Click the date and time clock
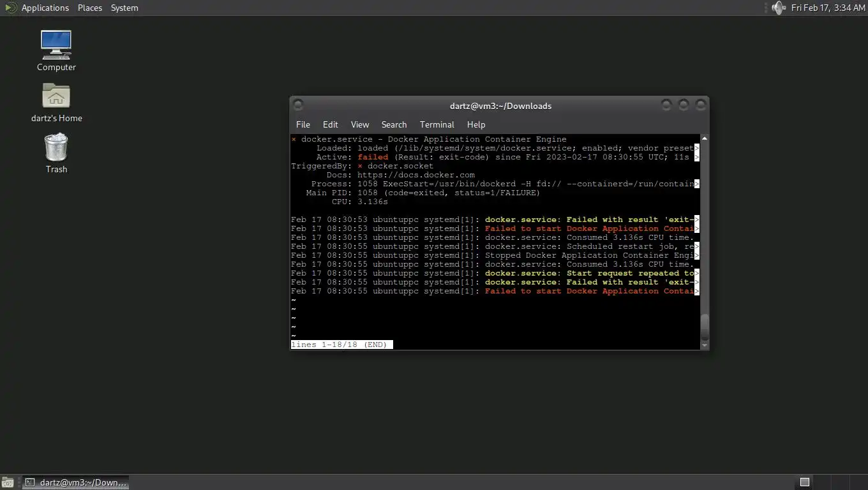The width and height of the screenshot is (868, 490). pos(828,8)
